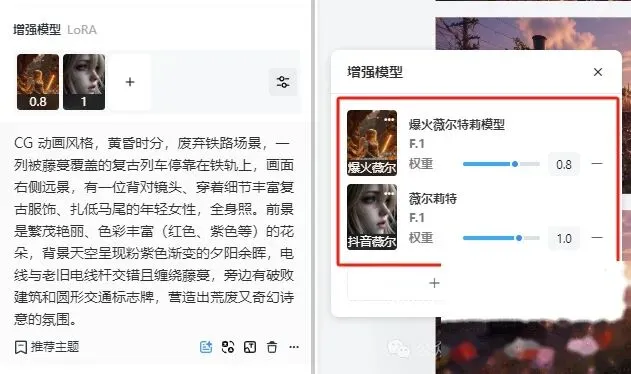Click the scan recognize icon
Image resolution: width=631 pixels, height=374 pixels.
[228, 347]
